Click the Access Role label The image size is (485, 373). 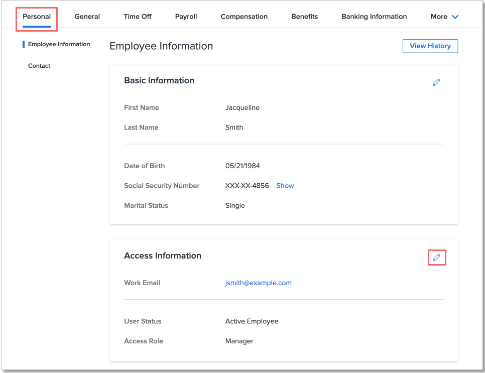(144, 341)
